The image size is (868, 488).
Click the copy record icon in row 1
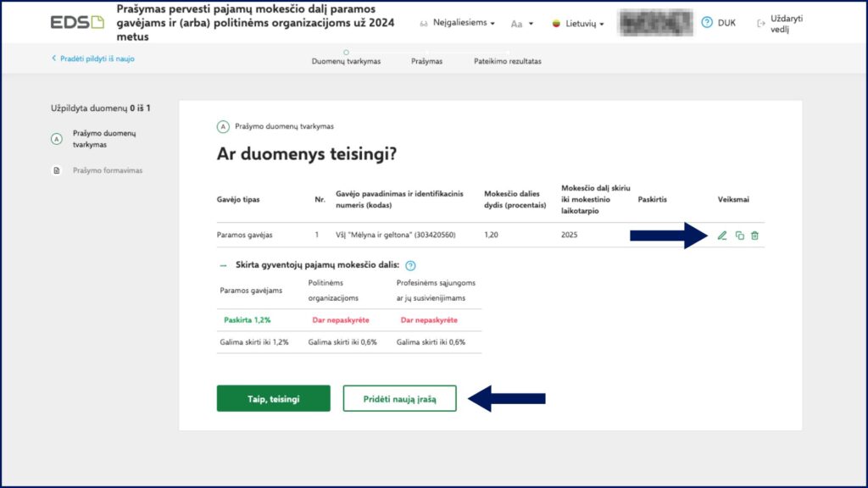click(x=739, y=236)
